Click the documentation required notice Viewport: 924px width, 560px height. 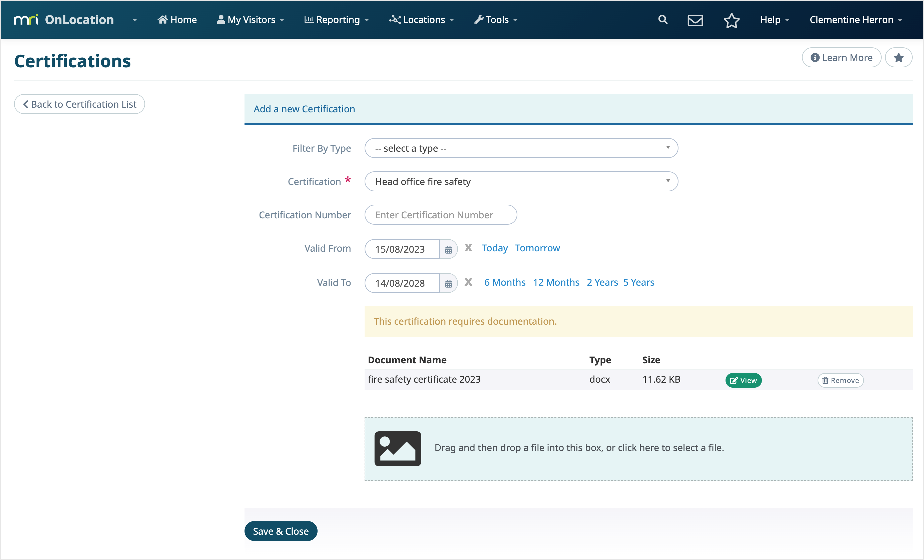[638, 322]
